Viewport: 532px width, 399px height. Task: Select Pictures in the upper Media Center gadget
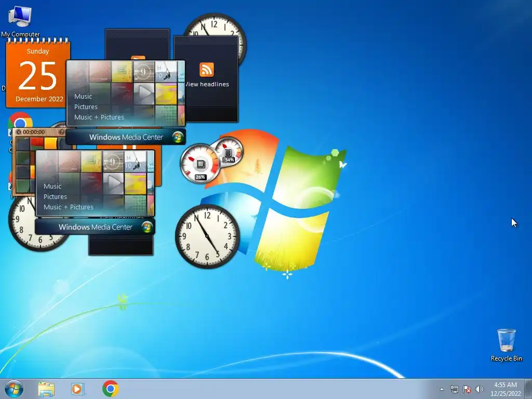[86, 107]
